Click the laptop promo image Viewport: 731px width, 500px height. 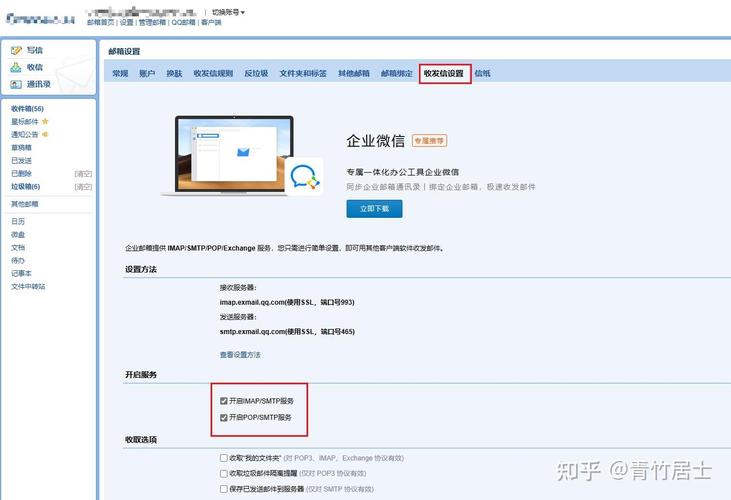pos(234,156)
